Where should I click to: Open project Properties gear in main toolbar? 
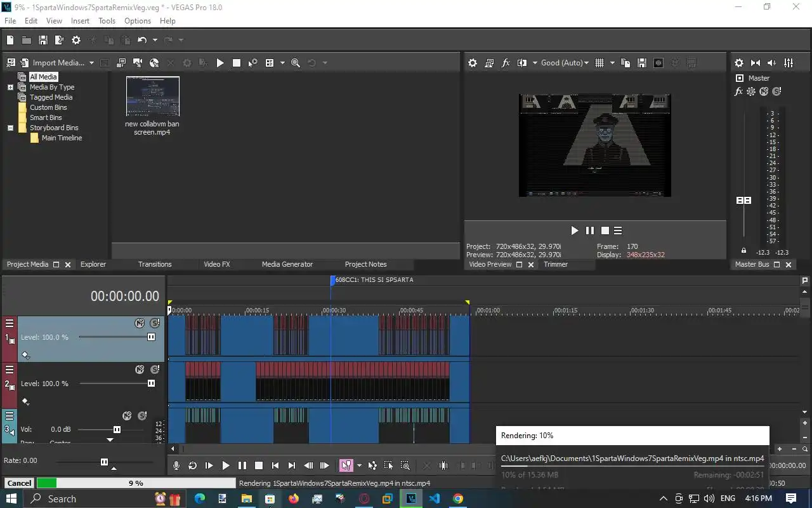pyautogui.click(x=76, y=40)
